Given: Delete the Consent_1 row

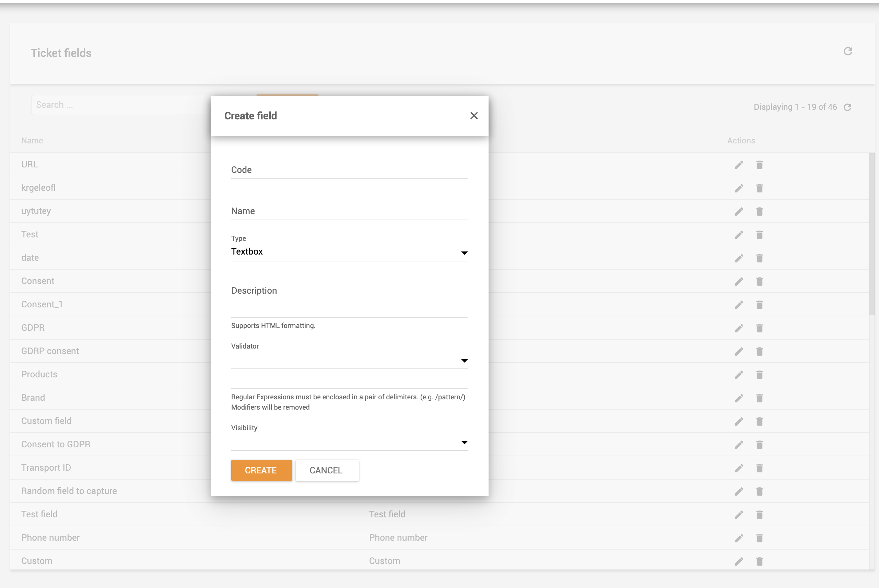Looking at the screenshot, I should click(x=759, y=305).
